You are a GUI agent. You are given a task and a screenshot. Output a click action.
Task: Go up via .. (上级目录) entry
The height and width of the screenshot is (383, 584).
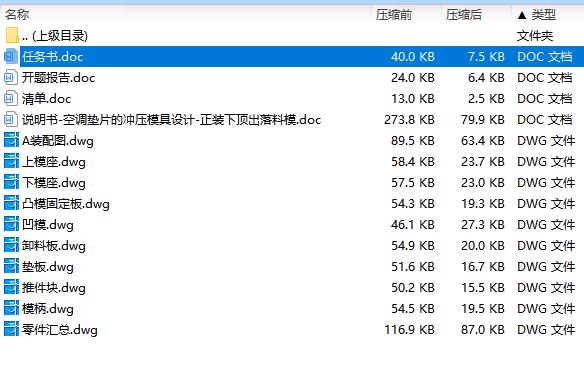55,36
